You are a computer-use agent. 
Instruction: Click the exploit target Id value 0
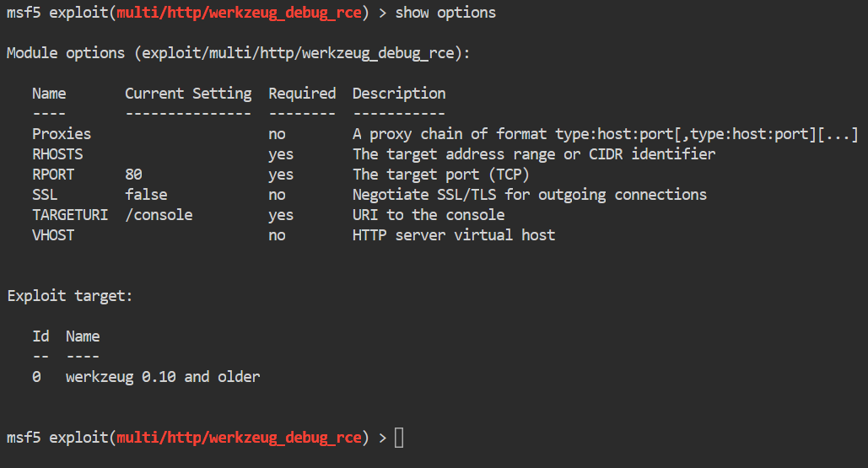tap(36, 377)
